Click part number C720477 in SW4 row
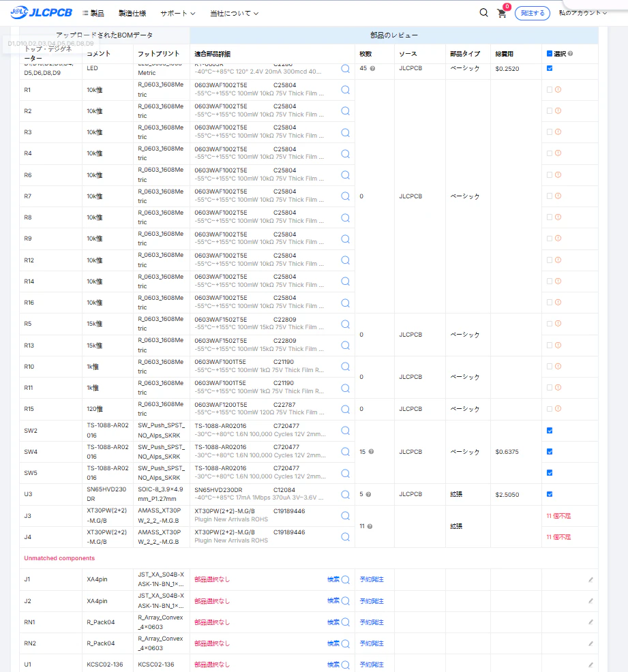 click(x=286, y=446)
